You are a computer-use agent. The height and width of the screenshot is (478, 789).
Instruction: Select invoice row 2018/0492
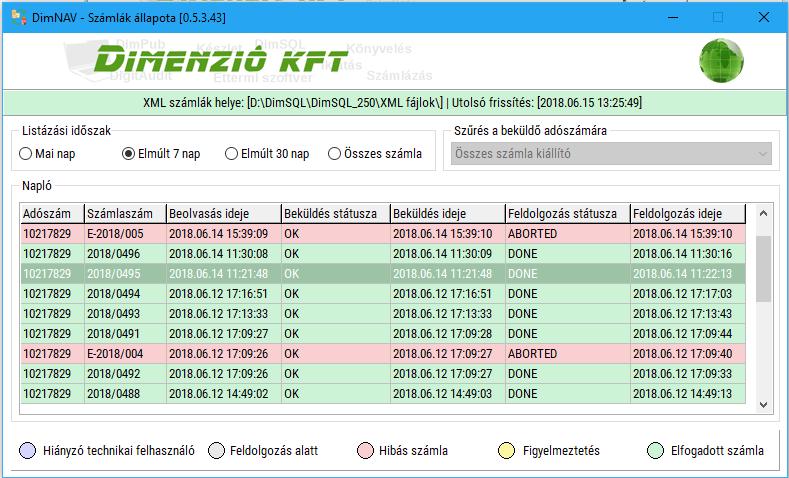click(x=383, y=373)
